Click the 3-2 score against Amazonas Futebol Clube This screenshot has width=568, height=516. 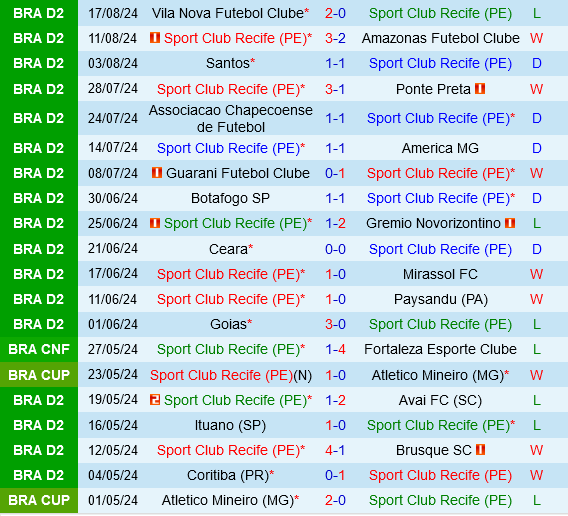335,38
